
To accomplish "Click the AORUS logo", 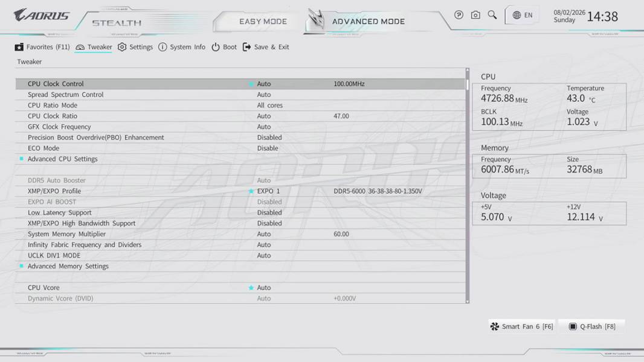I will click(42, 16).
